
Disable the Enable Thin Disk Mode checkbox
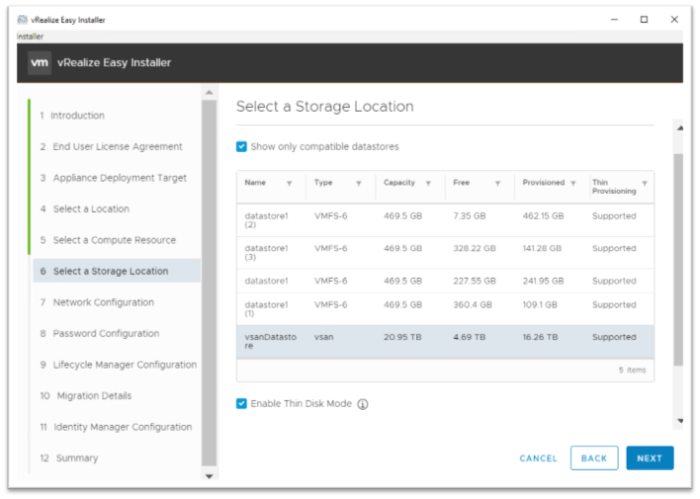[x=242, y=404]
